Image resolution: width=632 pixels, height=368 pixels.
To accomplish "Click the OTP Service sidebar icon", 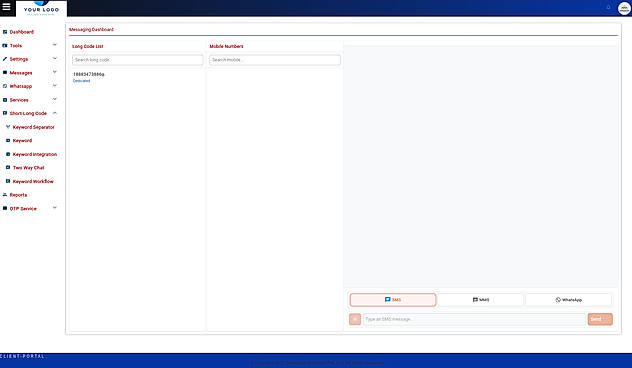I will tap(5, 208).
